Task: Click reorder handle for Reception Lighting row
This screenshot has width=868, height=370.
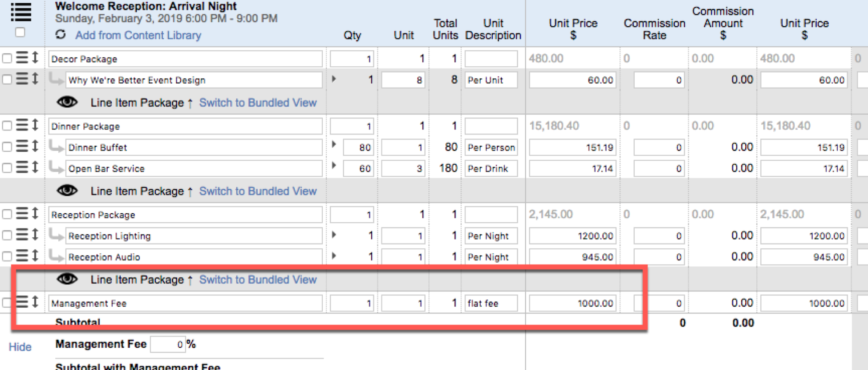Action: pos(22,235)
